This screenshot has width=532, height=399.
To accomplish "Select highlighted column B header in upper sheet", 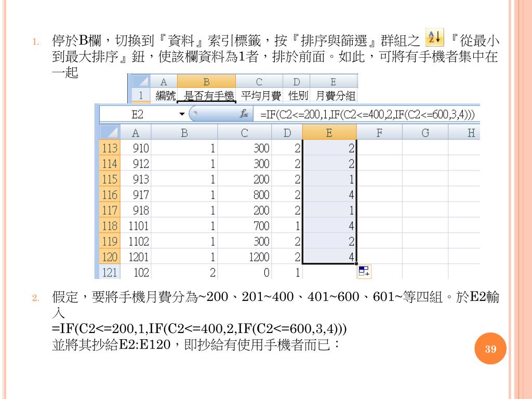I will (x=206, y=82).
